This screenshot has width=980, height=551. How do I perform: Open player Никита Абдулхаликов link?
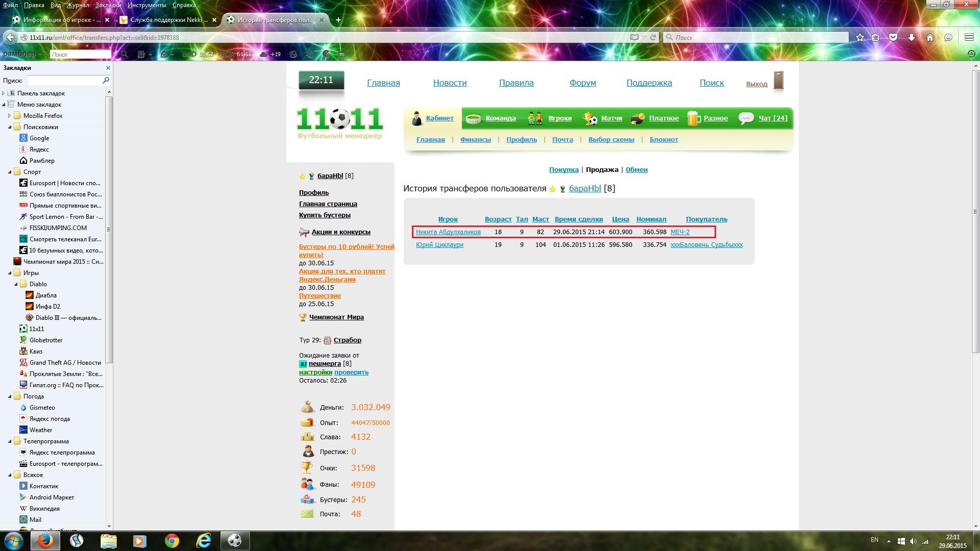tap(448, 232)
